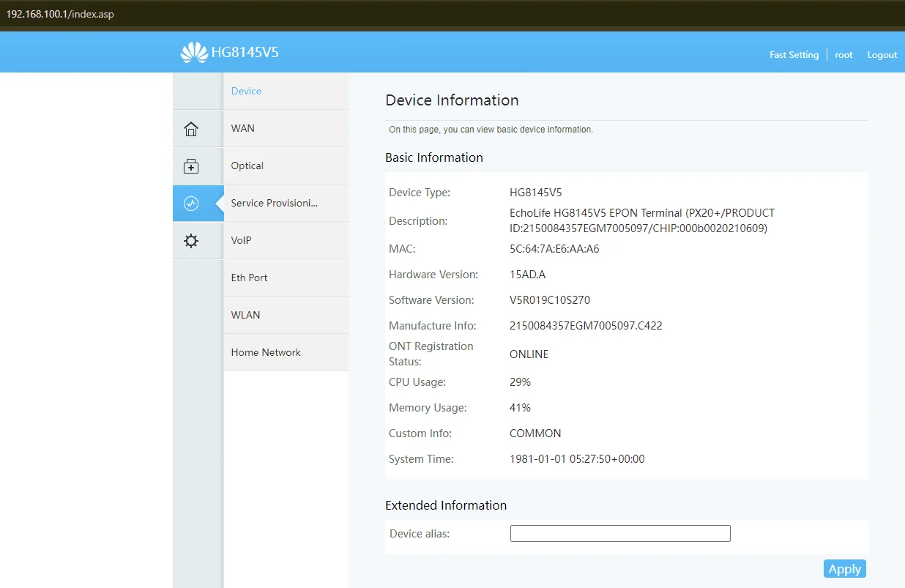Go to the VoIP menu item

[x=286, y=240]
